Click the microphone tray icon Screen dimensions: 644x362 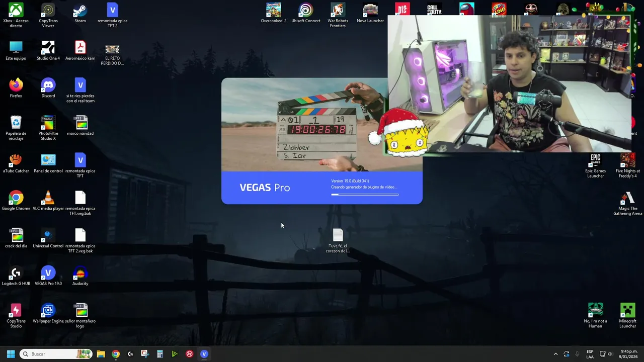(577, 354)
